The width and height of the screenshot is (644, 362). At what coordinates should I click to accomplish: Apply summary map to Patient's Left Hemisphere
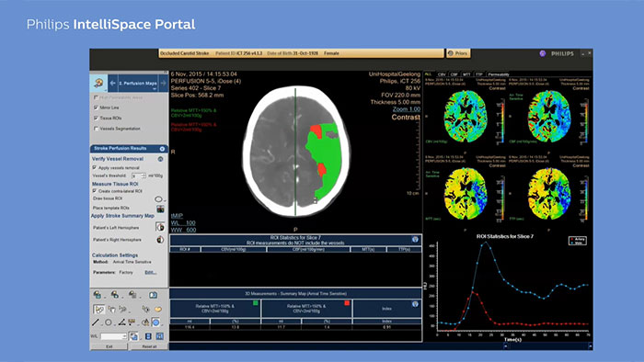[x=160, y=227]
